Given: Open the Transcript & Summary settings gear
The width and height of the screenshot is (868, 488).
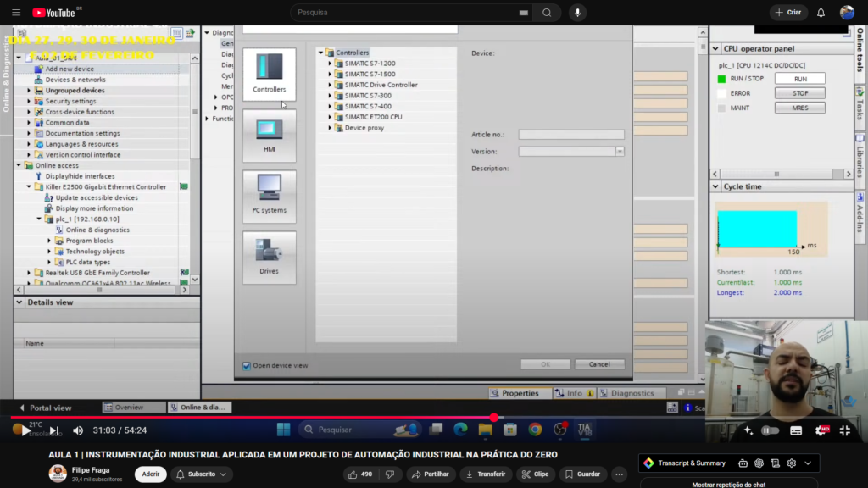Looking at the screenshot, I should tap(792, 463).
